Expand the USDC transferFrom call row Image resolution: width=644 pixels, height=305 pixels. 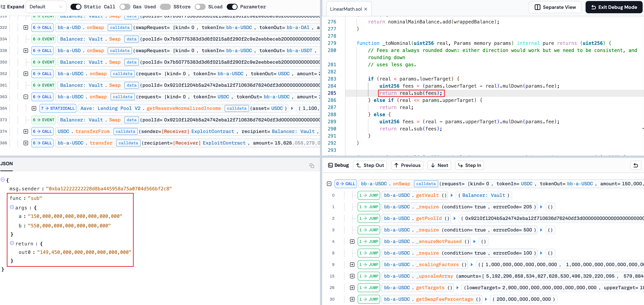point(26,131)
